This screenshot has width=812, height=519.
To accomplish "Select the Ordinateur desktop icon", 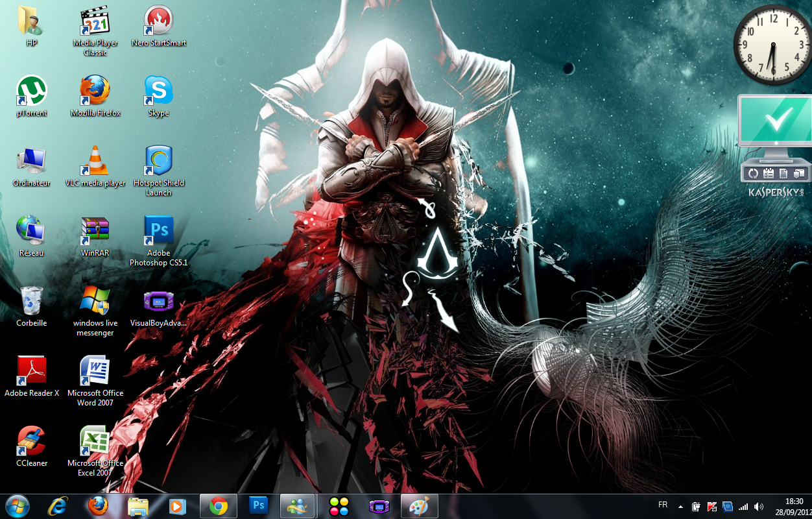I will point(31,167).
